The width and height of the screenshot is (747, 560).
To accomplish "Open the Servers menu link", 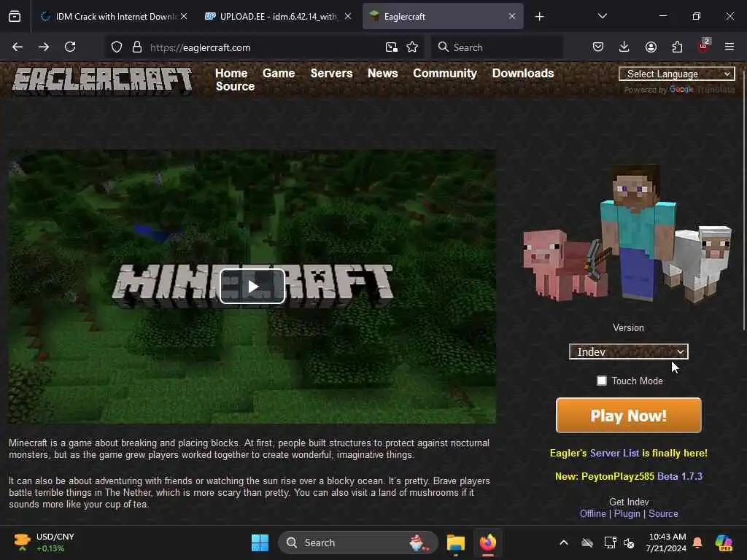I will [x=332, y=74].
